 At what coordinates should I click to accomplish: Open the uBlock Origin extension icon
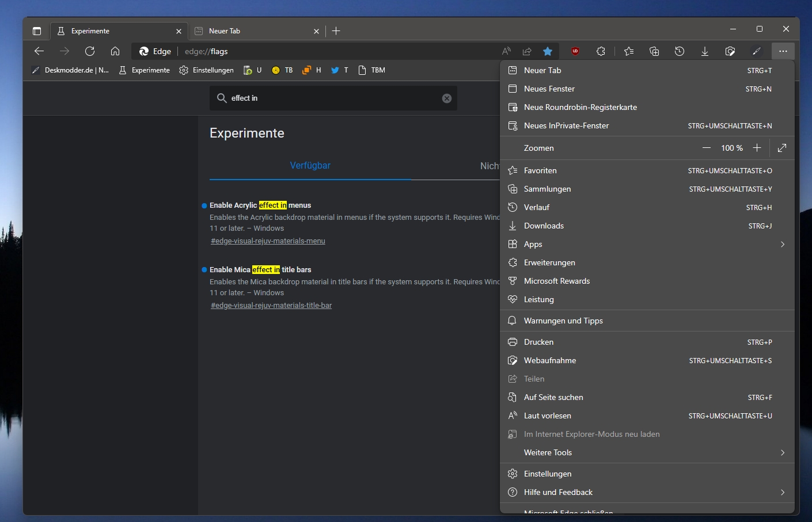[x=575, y=51]
